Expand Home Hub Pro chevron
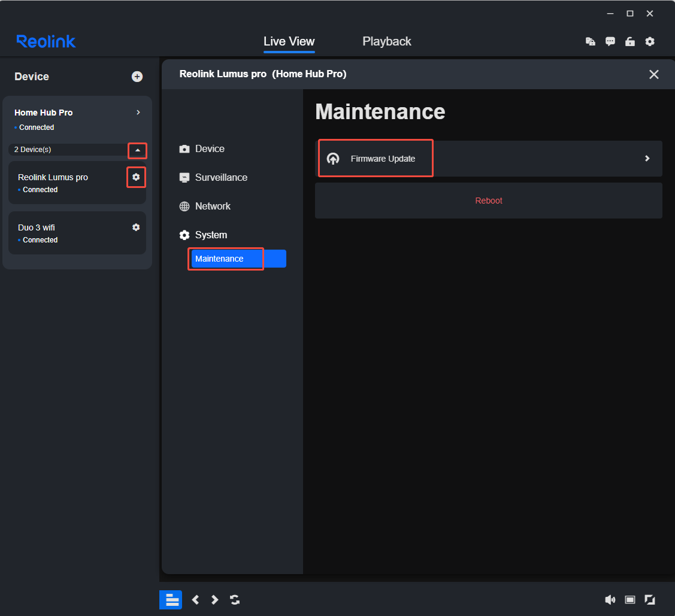 point(138,113)
